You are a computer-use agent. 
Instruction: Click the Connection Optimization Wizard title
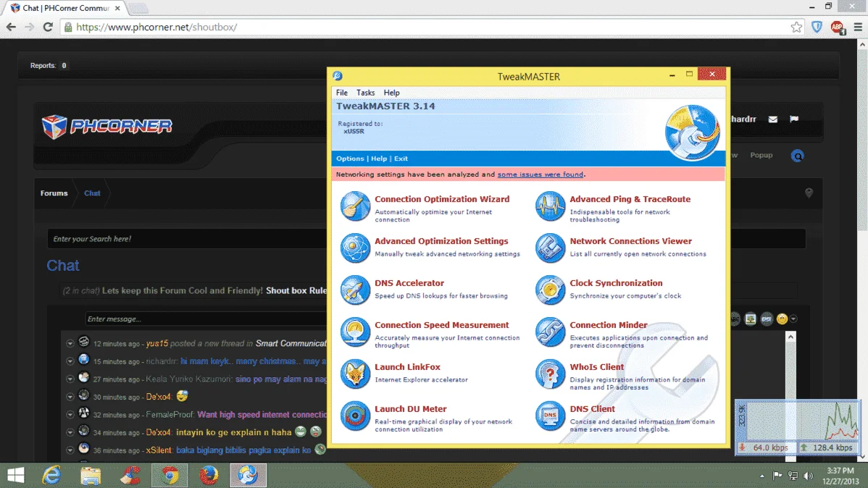pyautogui.click(x=442, y=199)
